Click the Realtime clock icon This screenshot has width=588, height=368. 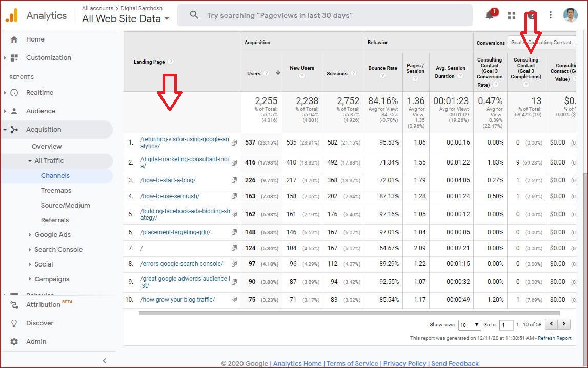pos(14,93)
